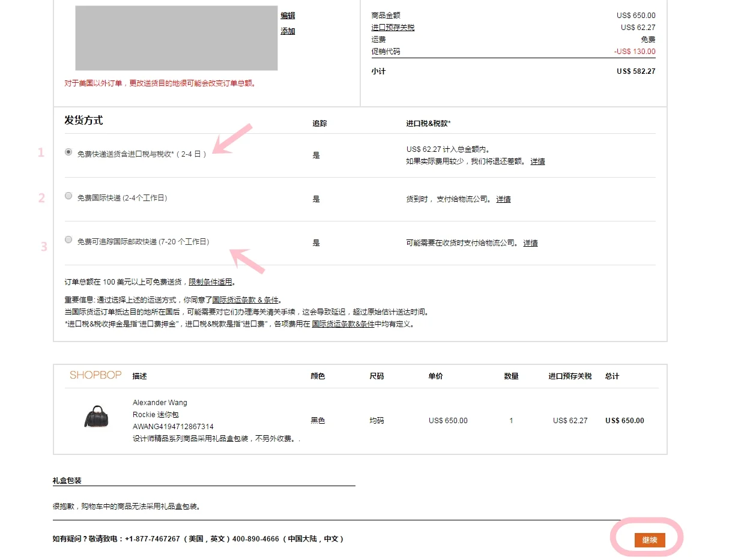Click the 运费 value 免费
747x560 pixels.
click(648, 40)
